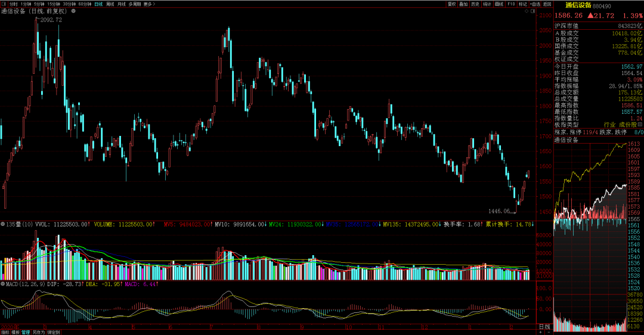Click the A股成交 value 10418.02亿
The image size is (644, 335).
coord(627,33)
